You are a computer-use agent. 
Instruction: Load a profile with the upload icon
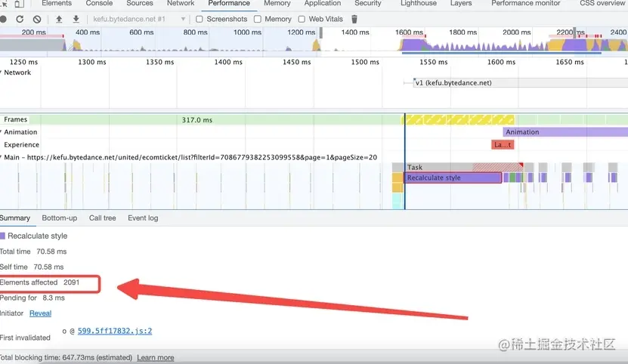pos(59,19)
